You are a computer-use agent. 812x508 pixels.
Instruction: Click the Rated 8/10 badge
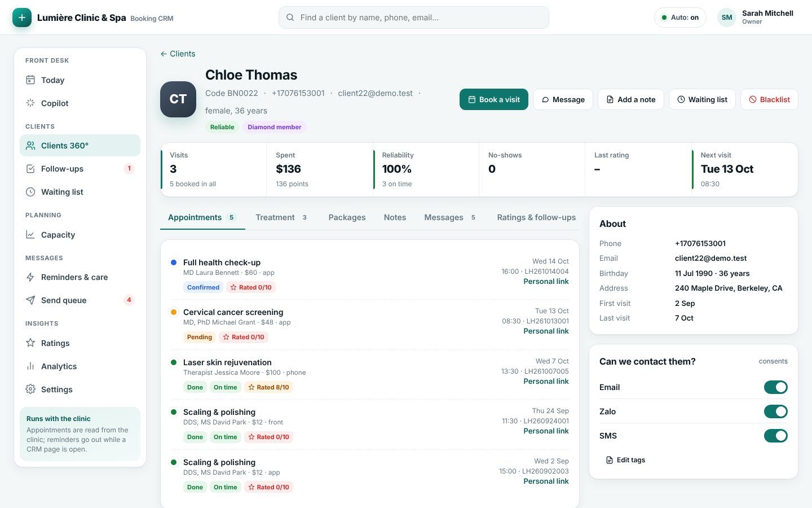(x=268, y=387)
